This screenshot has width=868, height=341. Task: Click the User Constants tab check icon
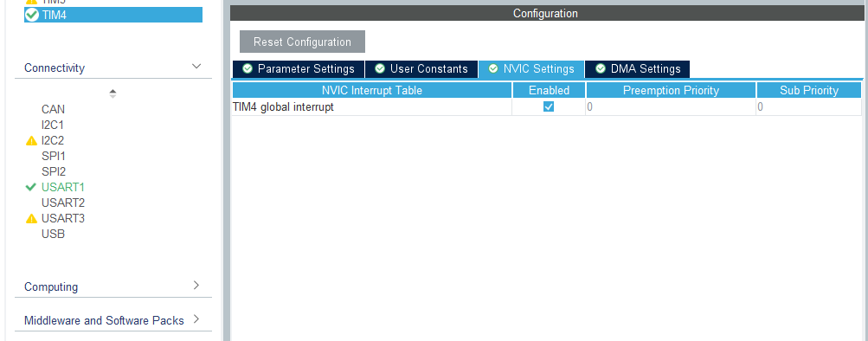380,68
